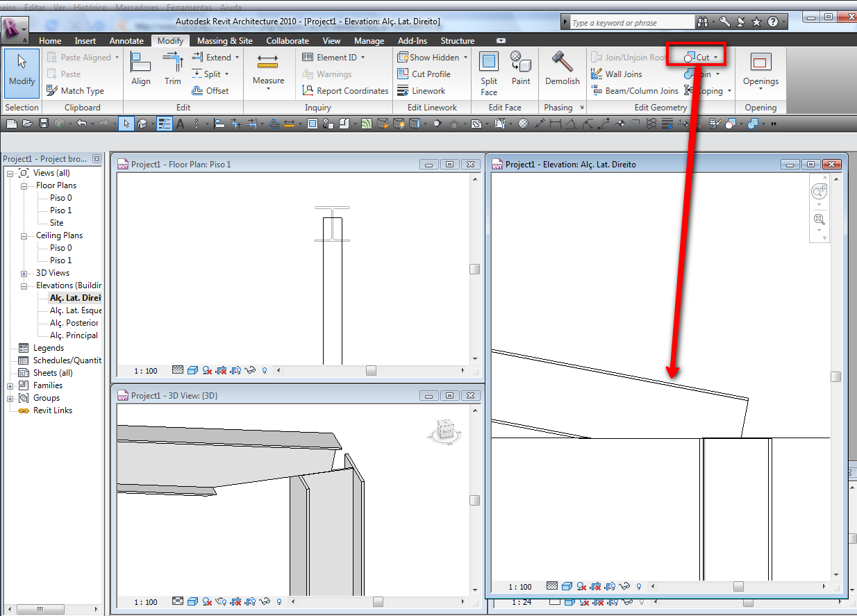Toggle Reveal Hidden Elements lightbulb in Floor Plan view
This screenshot has height=616, width=857.
(265, 371)
